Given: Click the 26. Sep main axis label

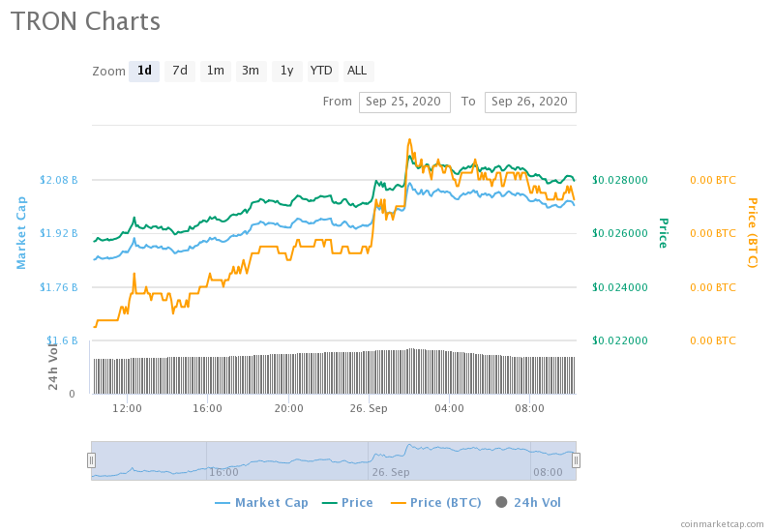Looking at the screenshot, I should [x=369, y=408].
